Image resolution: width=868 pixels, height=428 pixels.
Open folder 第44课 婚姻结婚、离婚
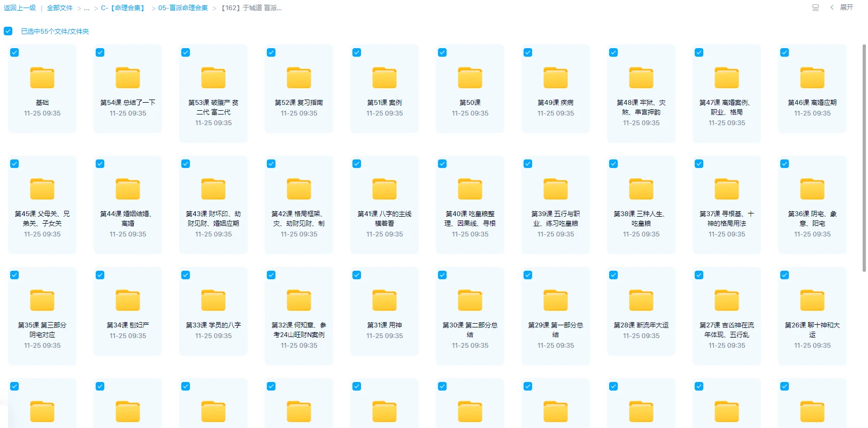click(x=128, y=189)
